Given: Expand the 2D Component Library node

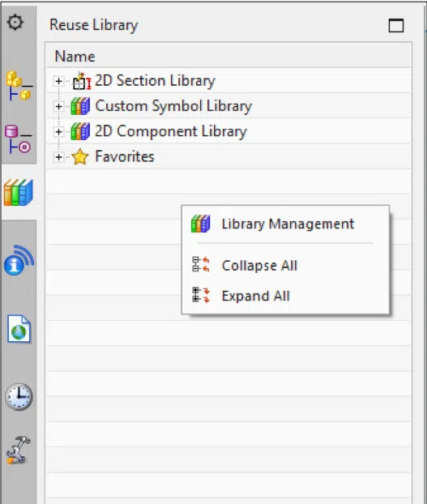Looking at the screenshot, I should point(58,132).
